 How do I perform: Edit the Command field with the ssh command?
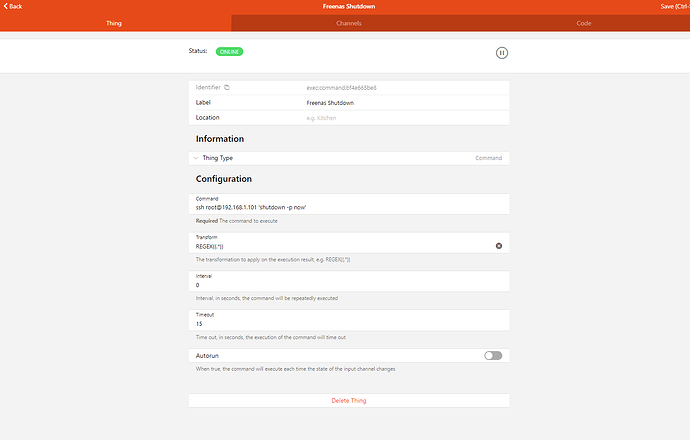349,204
